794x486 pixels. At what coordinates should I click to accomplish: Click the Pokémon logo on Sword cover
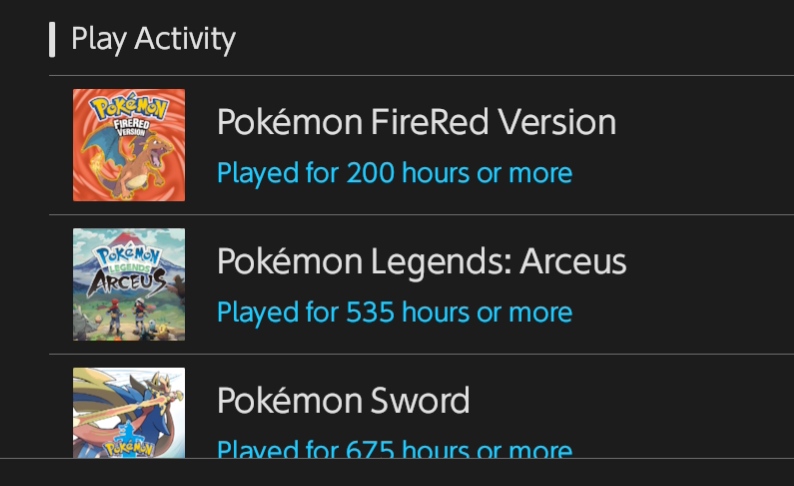[x=128, y=448]
